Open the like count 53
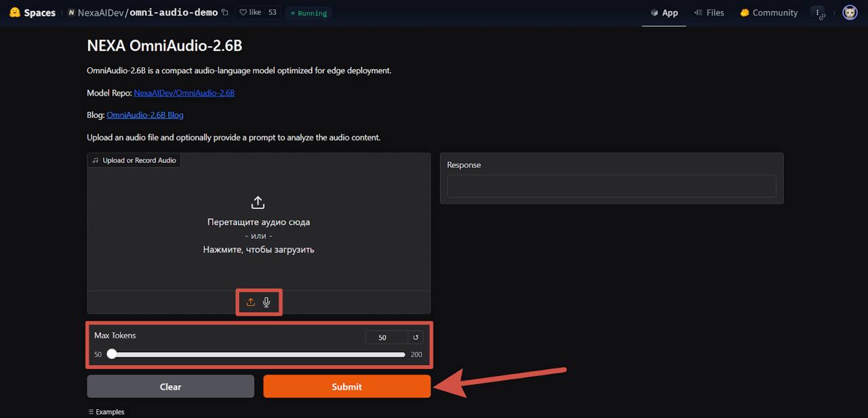This screenshot has height=418, width=868. tap(273, 12)
